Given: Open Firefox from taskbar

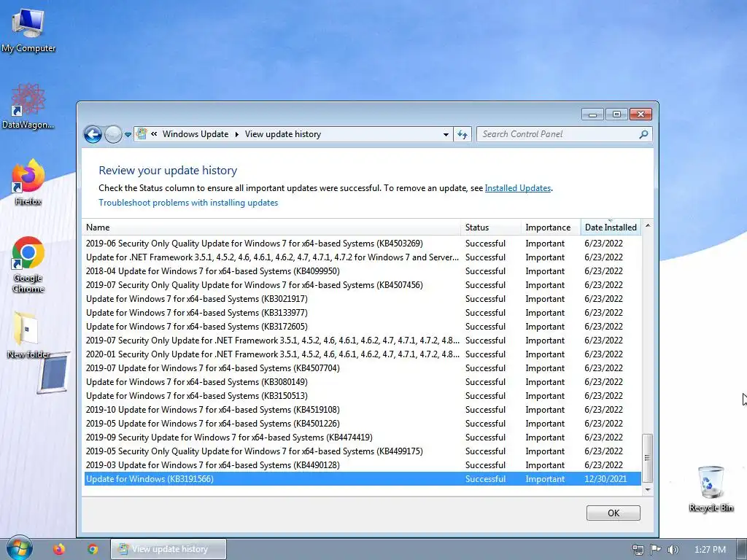Looking at the screenshot, I should point(59,549).
